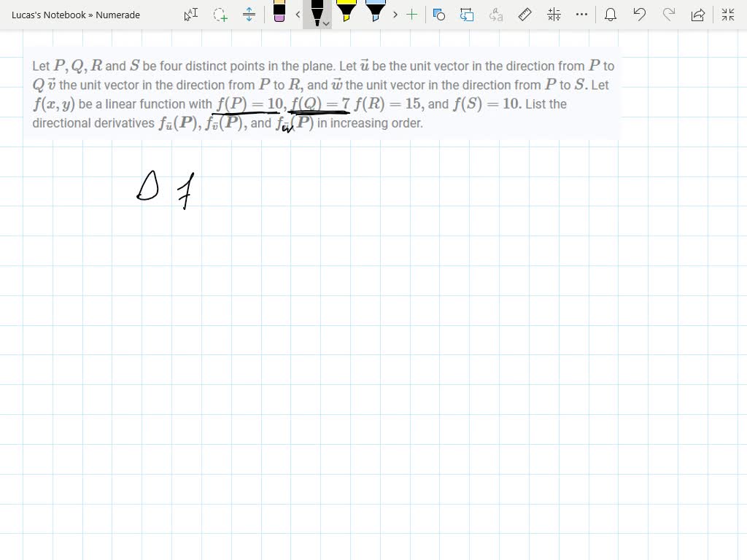Viewport: 747px width, 560px height.
Task: Toggle the shapes drawing mode
Action: click(x=439, y=15)
